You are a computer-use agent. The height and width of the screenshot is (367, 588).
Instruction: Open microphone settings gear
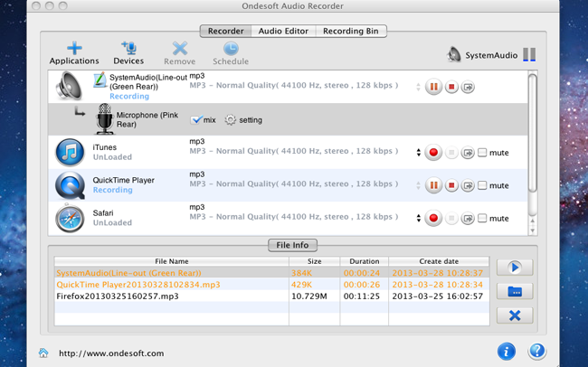coord(230,120)
